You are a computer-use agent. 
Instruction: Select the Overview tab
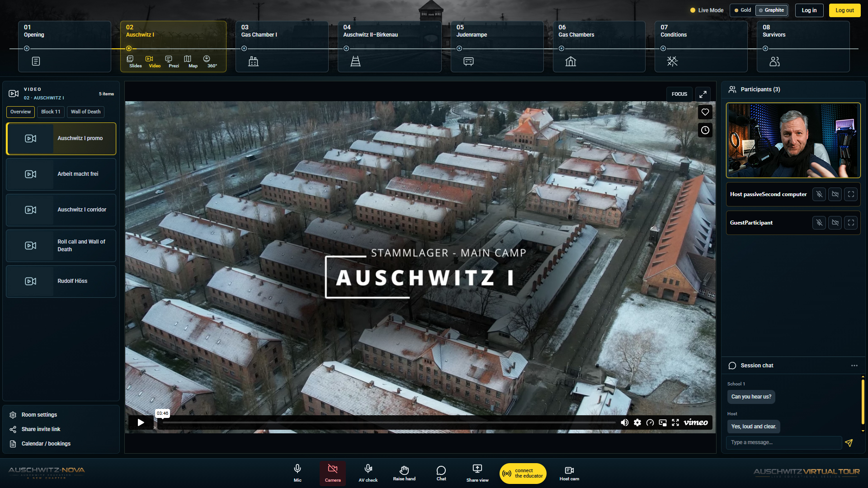click(x=20, y=112)
